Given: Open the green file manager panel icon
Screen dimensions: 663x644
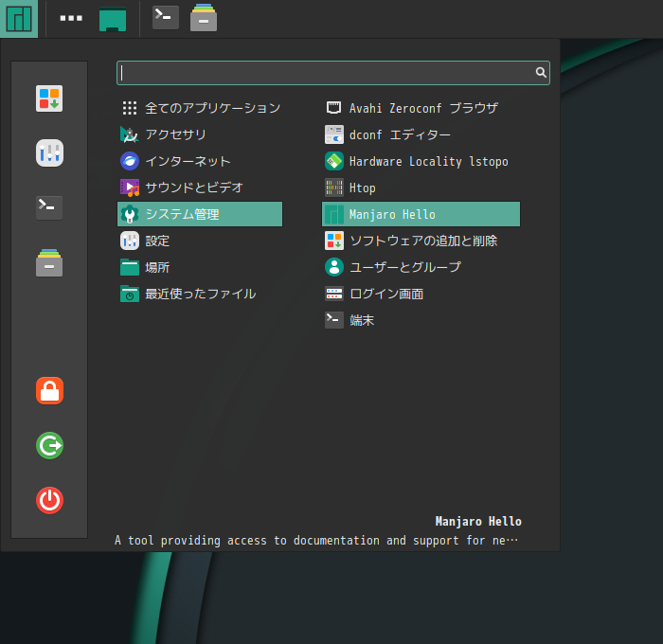Looking at the screenshot, I should coord(113,19).
